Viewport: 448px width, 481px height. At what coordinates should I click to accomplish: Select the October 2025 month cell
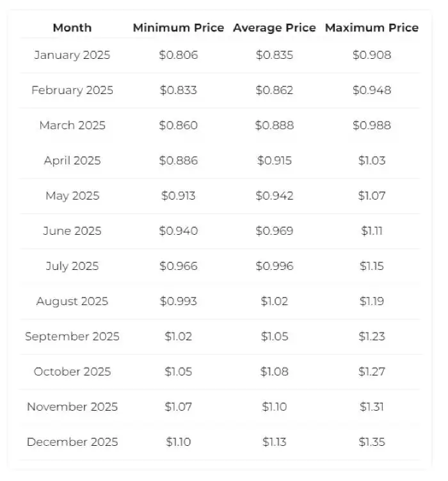[x=72, y=372]
